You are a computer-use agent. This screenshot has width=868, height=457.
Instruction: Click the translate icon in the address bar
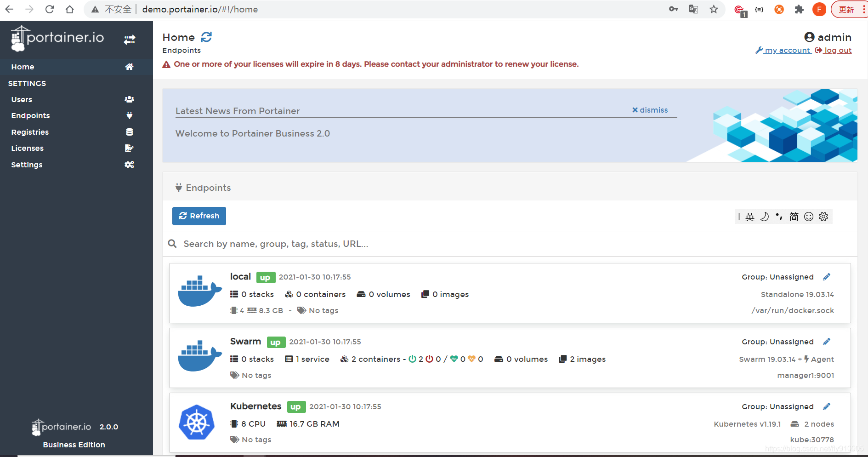(693, 9)
